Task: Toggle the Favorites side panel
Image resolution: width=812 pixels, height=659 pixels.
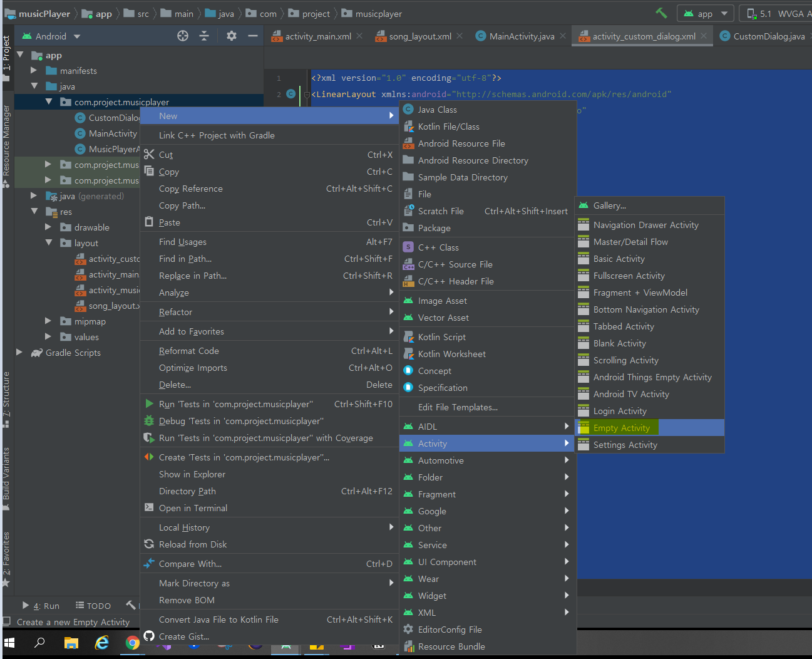Action: coord(6,559)
